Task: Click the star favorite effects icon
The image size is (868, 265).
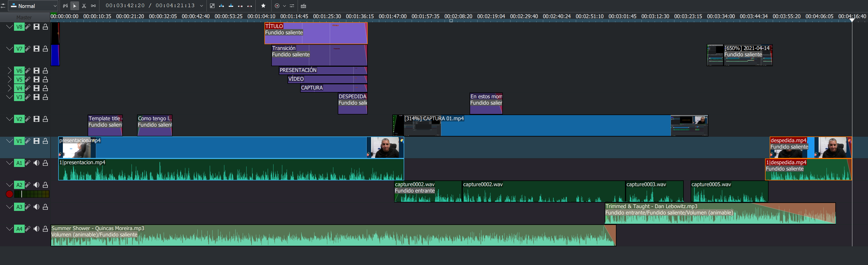Action: click(264, 6)
